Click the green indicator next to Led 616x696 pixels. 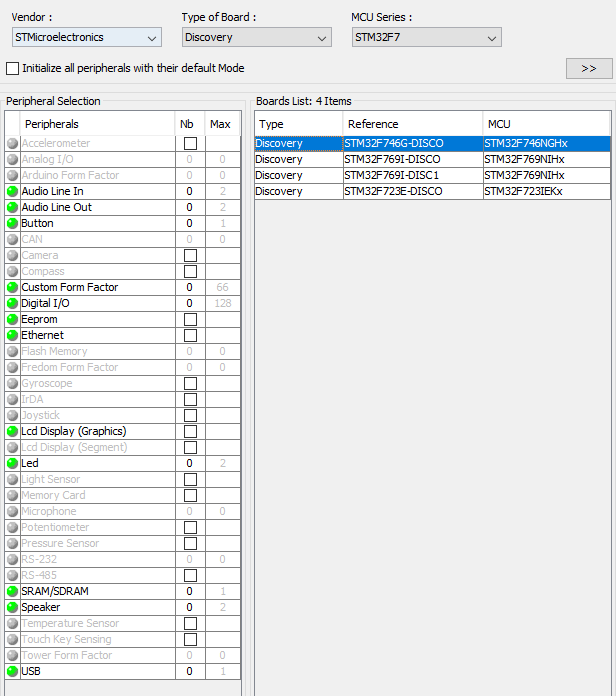12,463
